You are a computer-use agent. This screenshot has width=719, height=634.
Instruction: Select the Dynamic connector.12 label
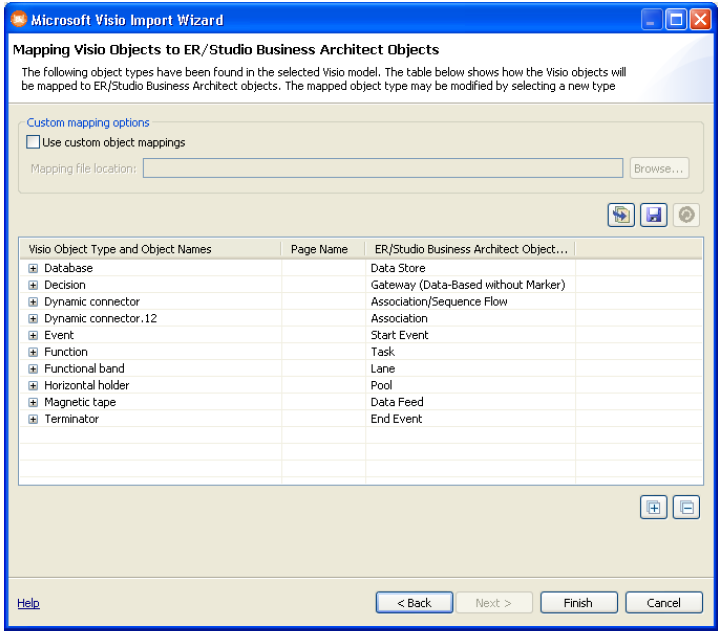coord(100,318)
